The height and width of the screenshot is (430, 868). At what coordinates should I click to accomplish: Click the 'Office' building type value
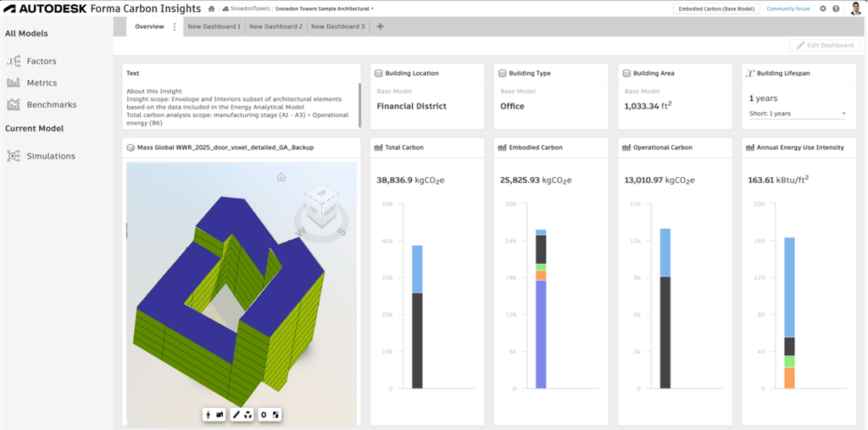(x=512, y=106)
